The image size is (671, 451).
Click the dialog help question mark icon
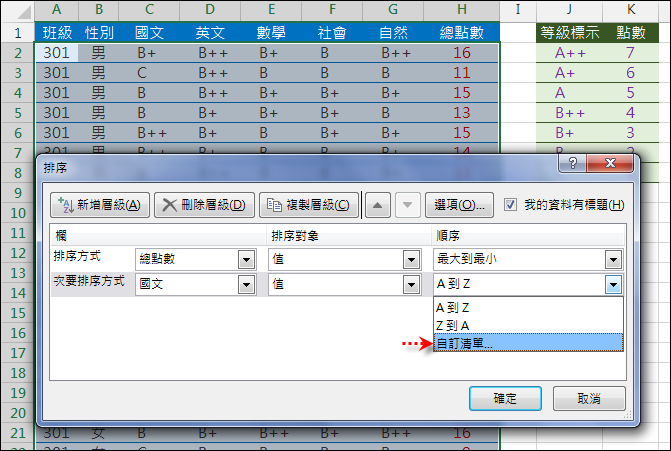point(573,163)
